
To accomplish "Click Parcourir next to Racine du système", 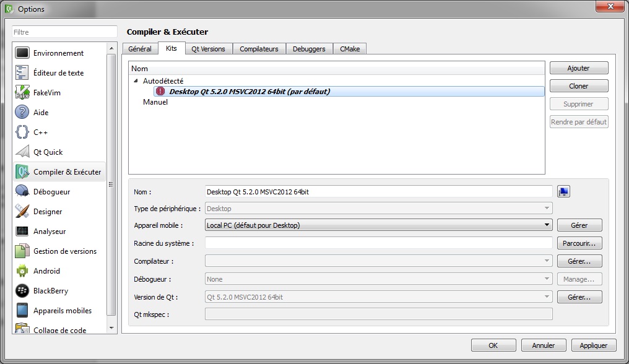I will [x=579, y=243].
